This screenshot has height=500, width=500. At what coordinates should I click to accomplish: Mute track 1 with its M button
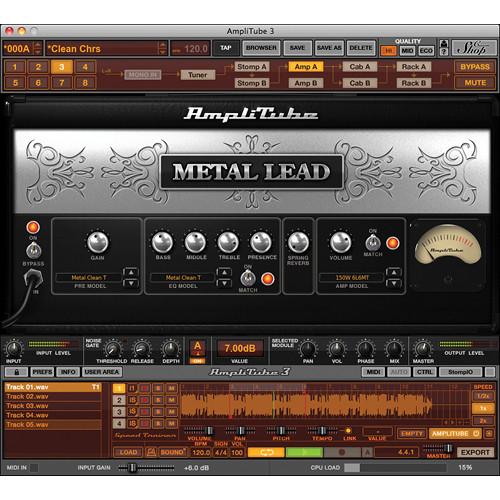[x=172, y=389]
